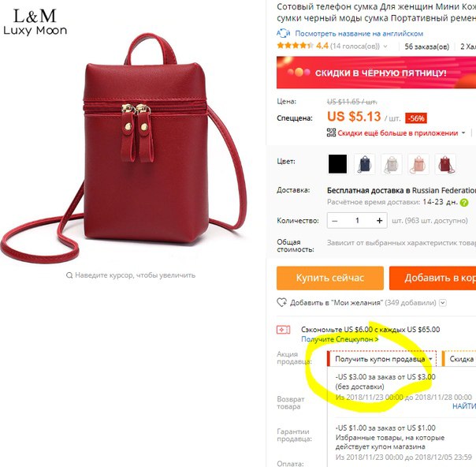
Task: Click the red coupon ticket icon
Action: click(283, 330)
